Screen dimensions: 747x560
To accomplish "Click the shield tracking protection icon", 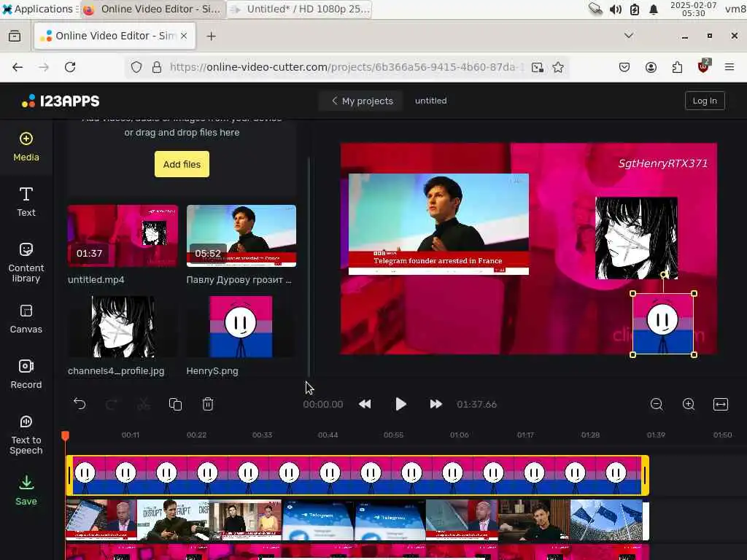I will coord(136,67).
